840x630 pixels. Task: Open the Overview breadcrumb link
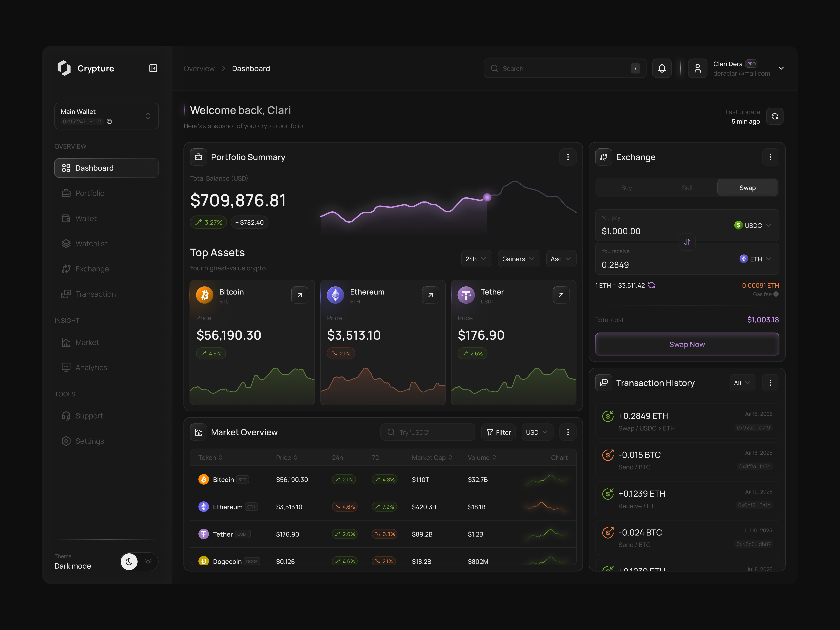(x=199, y=68)
